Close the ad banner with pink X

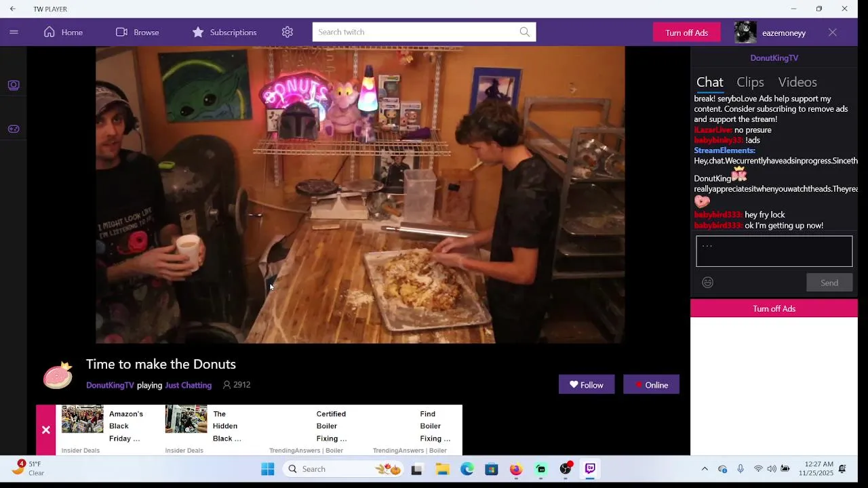45,430
